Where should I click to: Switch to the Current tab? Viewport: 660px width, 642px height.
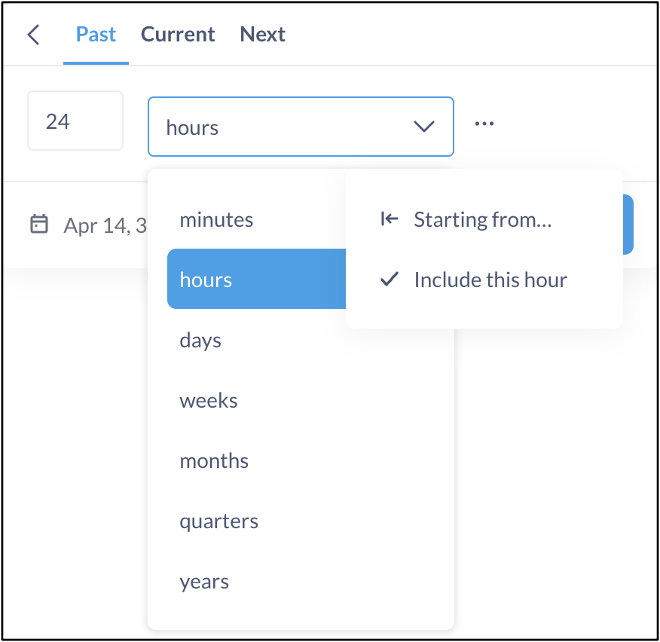(178, 35)
